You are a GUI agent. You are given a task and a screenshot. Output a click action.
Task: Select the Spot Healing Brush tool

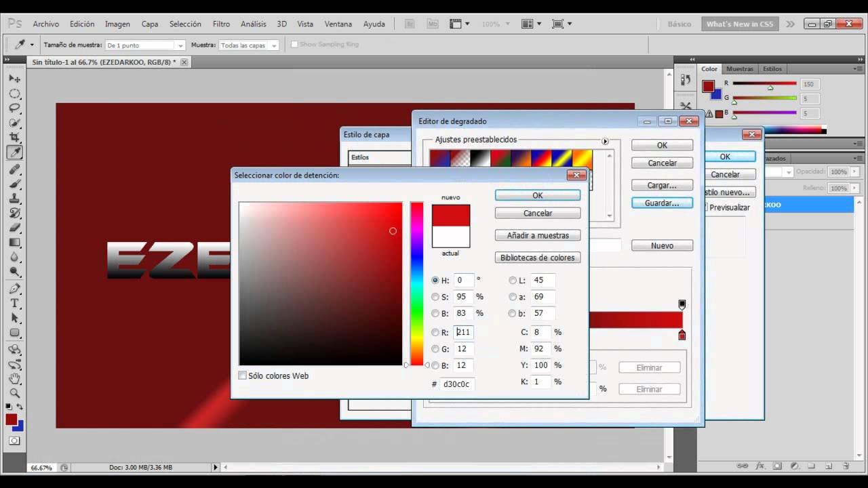pyautogui.click(x=14, y=169)
